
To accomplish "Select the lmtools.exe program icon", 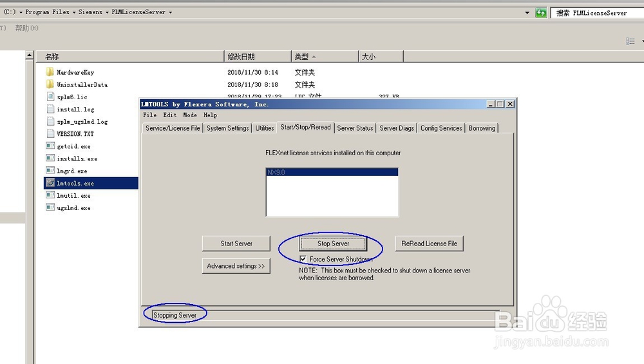I will (x=50, y=183).
